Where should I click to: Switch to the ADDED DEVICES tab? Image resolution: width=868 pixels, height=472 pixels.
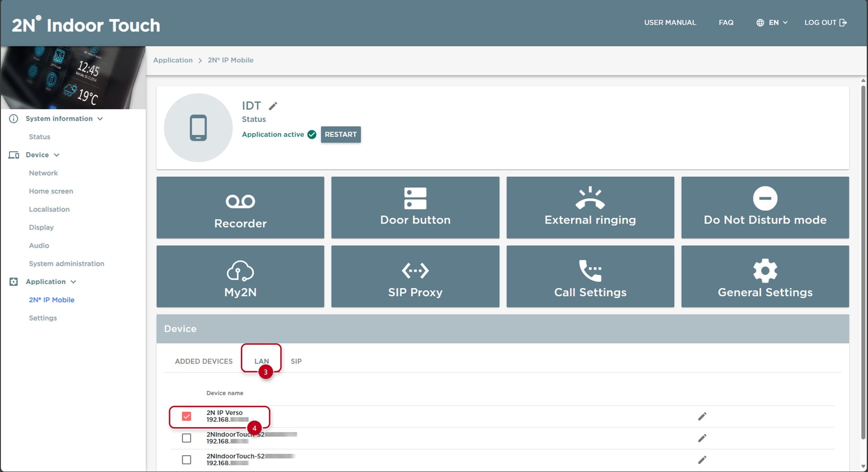point(204,361)
